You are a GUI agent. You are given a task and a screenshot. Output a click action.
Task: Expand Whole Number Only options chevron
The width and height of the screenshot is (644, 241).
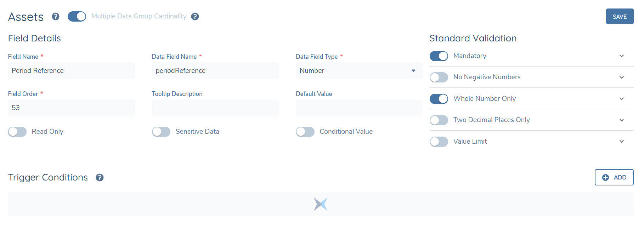[x=622, y=99]
